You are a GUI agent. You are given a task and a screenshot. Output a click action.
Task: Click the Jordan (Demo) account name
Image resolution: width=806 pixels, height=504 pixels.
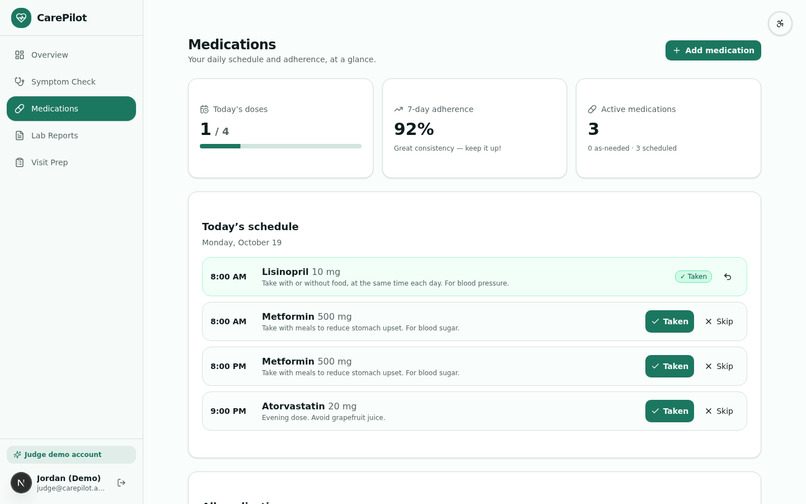point(68,478)
